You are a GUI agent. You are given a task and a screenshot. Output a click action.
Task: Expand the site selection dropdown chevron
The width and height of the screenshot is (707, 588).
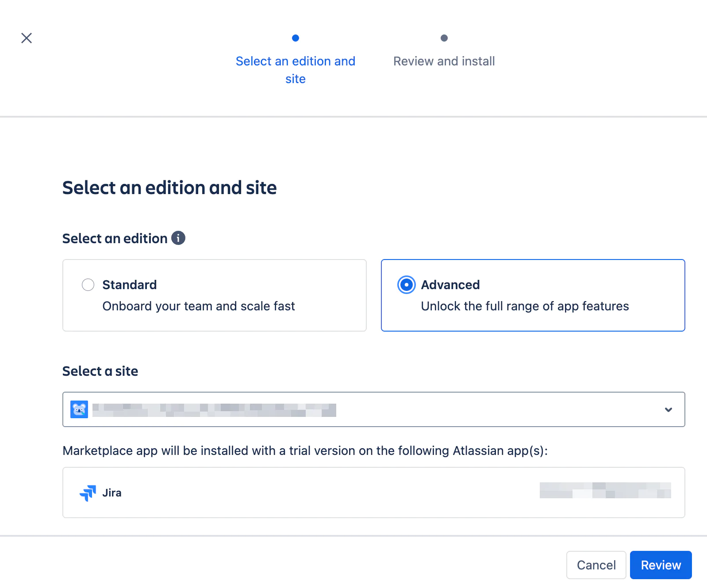[x=669, y=409]
